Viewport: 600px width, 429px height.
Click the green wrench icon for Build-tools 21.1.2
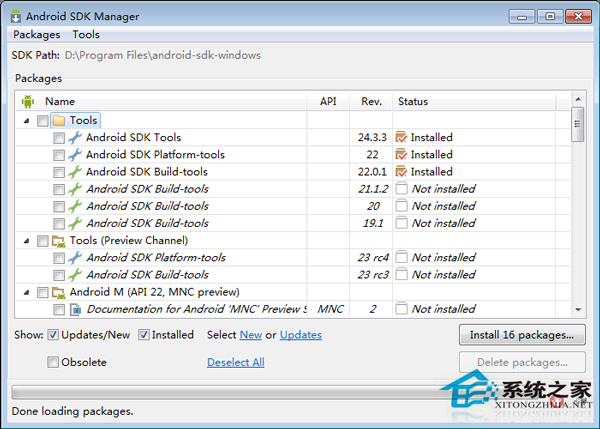pyautogui.click(x=75, y=189)
